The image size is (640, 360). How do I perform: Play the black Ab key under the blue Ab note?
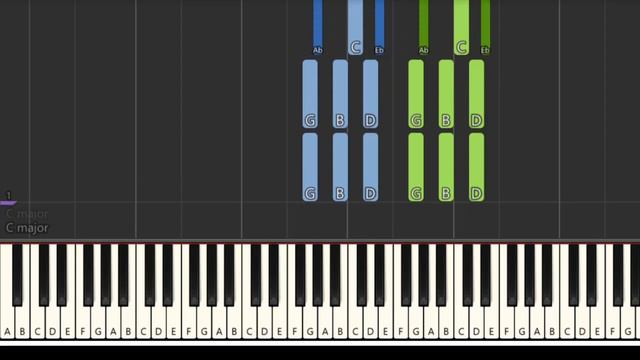coord(318,275)
